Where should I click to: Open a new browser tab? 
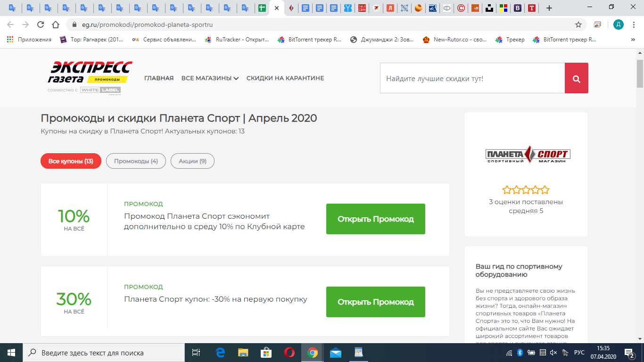coord(549,8)
